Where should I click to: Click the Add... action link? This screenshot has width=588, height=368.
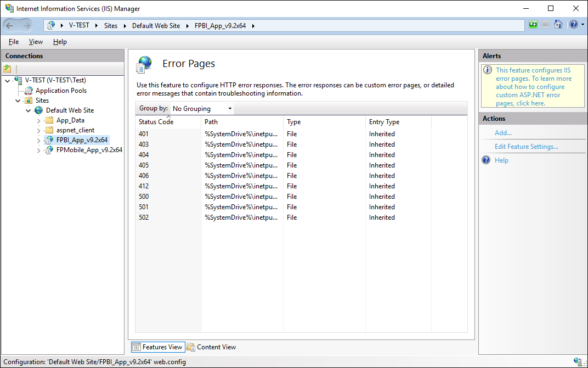point(503,133)
